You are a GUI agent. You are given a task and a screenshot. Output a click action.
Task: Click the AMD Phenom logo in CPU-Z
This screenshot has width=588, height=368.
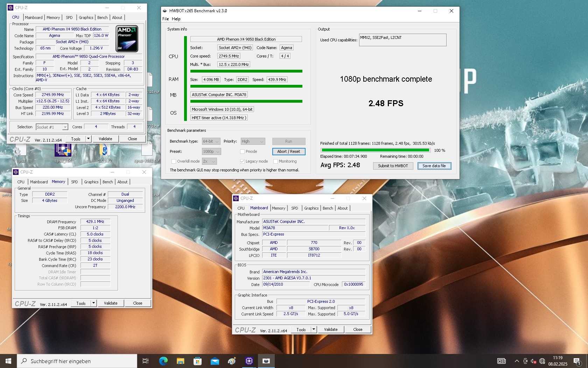127,39
